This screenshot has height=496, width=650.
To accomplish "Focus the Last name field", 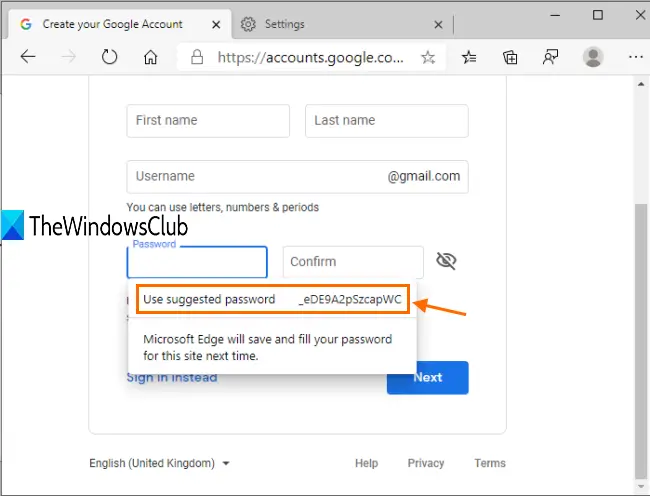I will (387, 121).
